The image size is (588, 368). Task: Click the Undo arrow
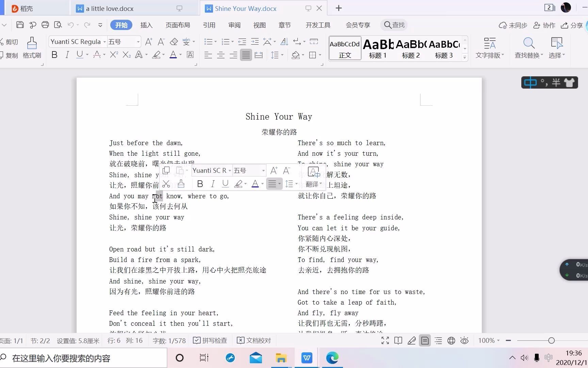click(71, 25)
